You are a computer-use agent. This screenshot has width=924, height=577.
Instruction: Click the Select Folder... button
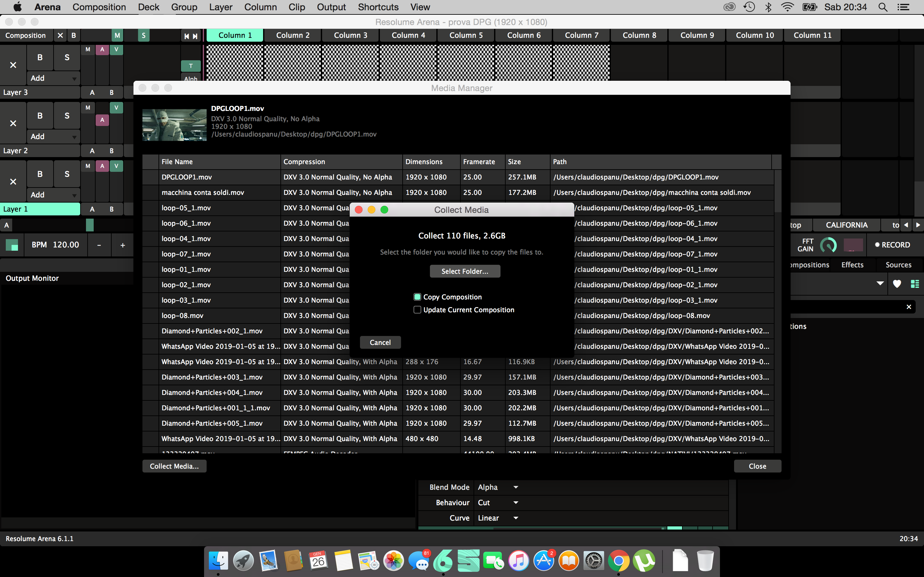click(465, 271)
